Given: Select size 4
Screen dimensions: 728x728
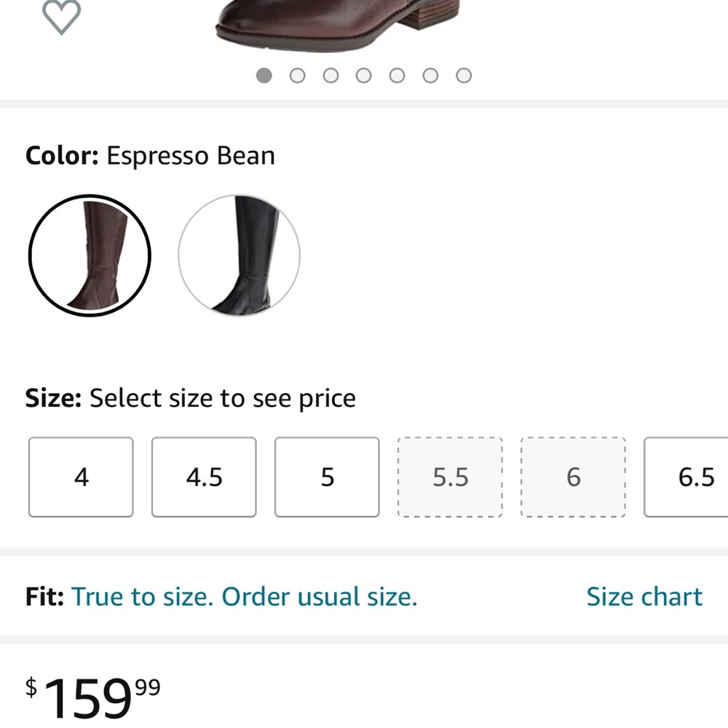Looking at the screenshot, I should click(81, 477).
